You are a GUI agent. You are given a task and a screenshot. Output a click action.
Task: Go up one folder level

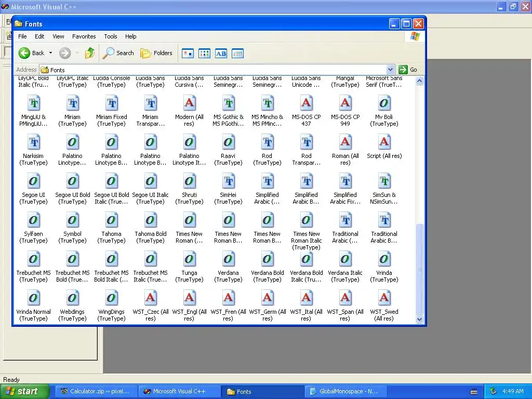[x=90, y=53]
